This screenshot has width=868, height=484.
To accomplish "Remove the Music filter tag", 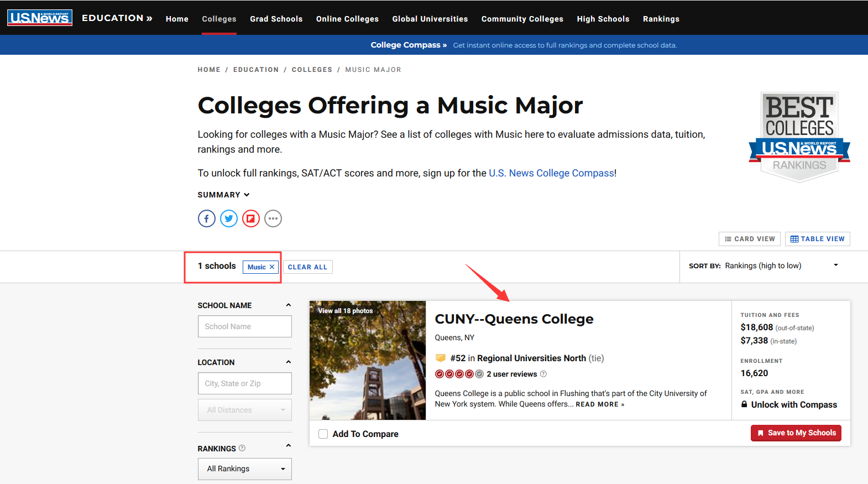I will [272, 267].
